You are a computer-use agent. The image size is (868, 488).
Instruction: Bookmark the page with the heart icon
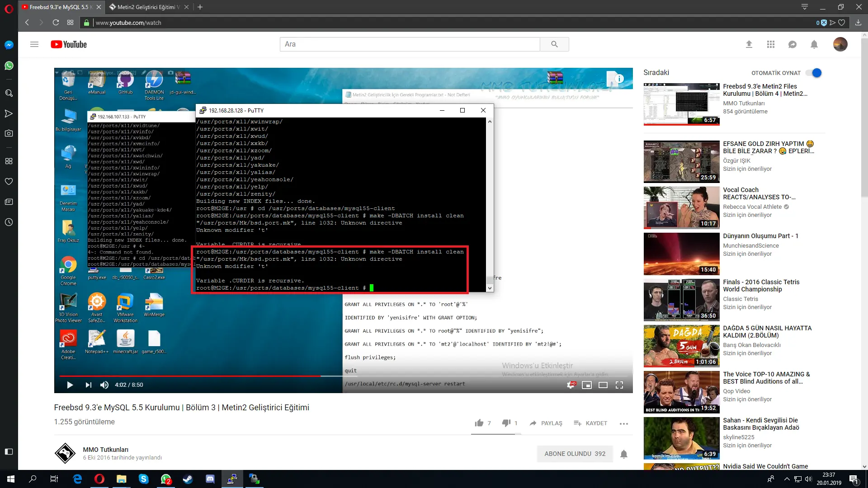click(x=842, y=23)
